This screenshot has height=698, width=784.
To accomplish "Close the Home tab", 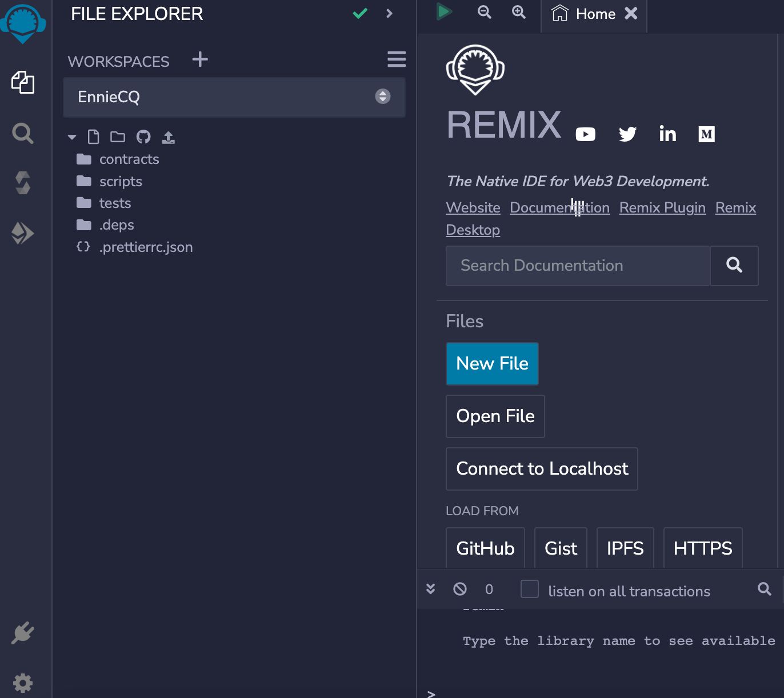I will tap(631, 13).
